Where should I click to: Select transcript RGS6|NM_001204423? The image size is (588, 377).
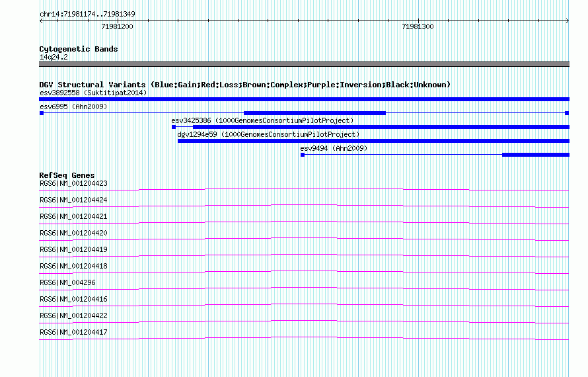pos(73,184)
